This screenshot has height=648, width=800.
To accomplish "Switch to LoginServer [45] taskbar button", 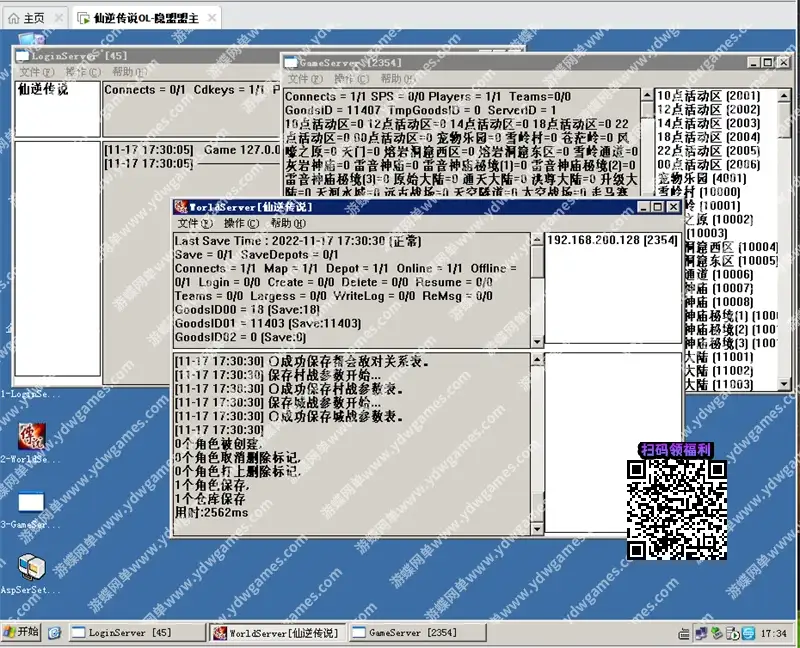I will coord(138,633).
